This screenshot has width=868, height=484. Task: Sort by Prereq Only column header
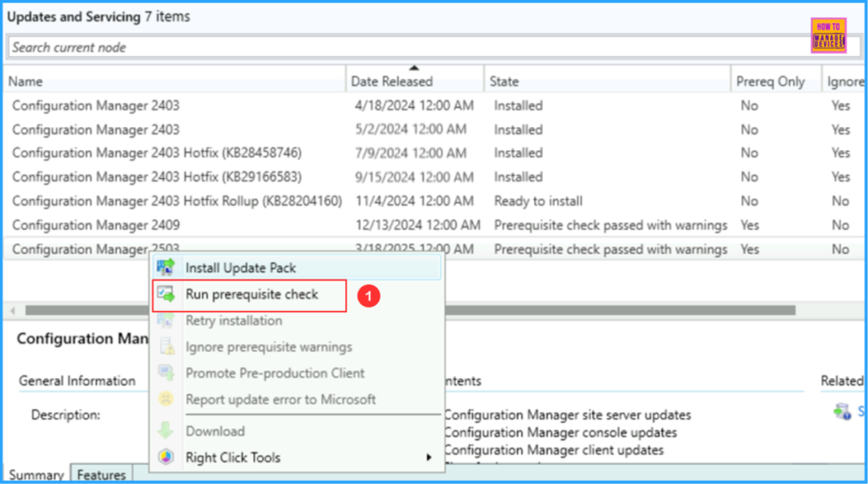776,81
